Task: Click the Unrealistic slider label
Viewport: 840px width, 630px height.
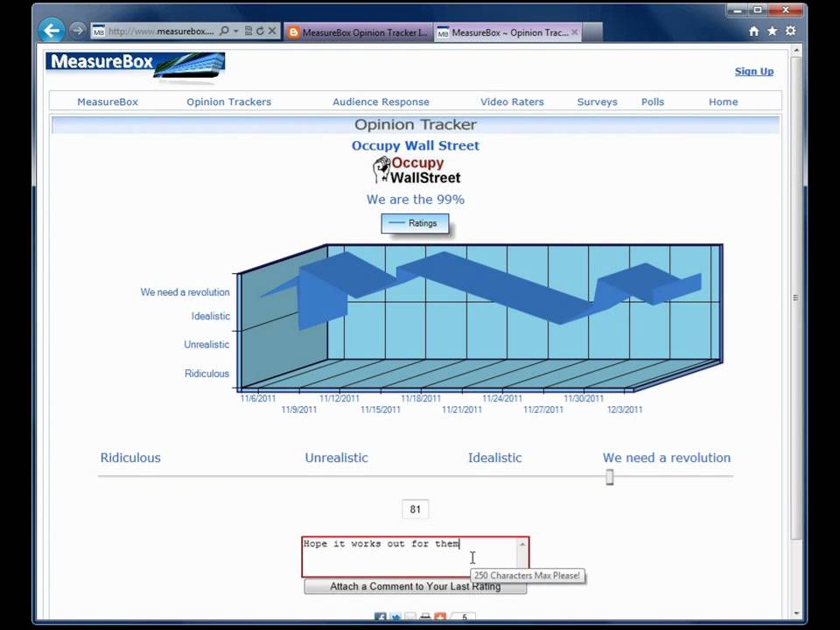Action: click(336, 458)
